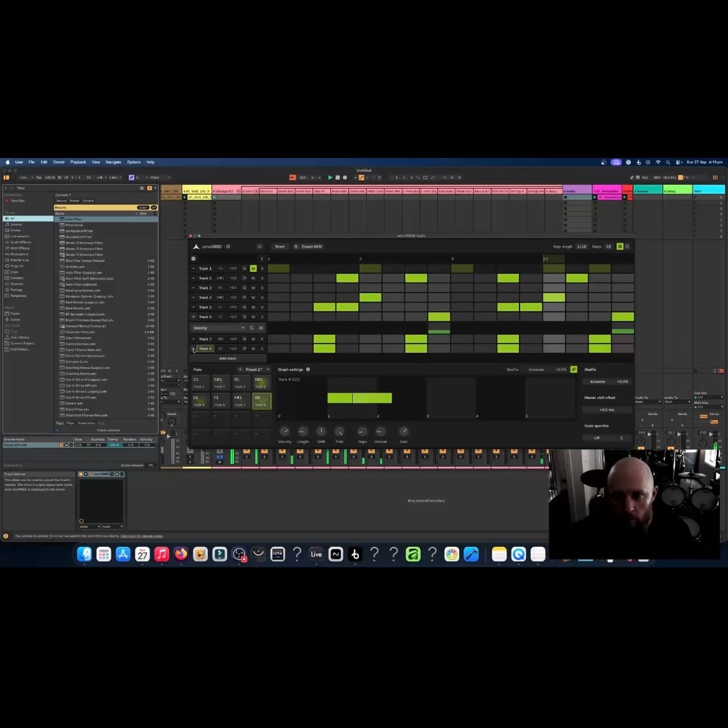Image resolution: width=728 pixels, height=728 pixels.
Task: Solo Track 6 in omniGRID
Action: click(x=262, y=317)
